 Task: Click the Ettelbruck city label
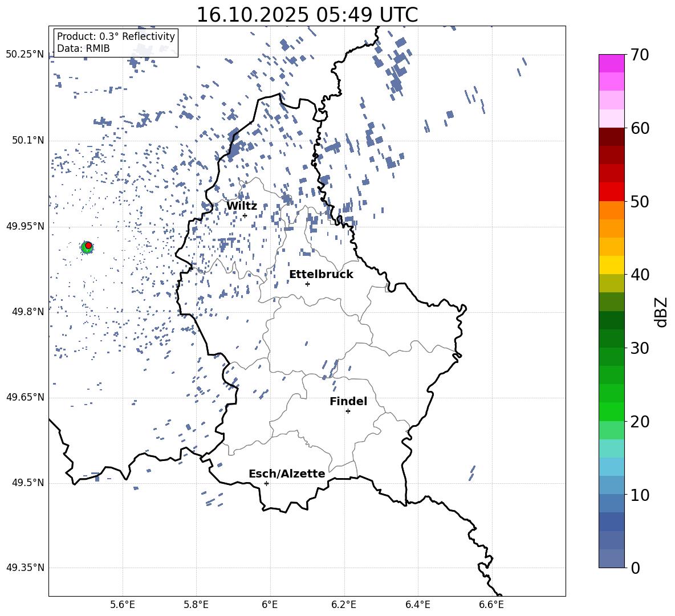click(x=321, y=275)
